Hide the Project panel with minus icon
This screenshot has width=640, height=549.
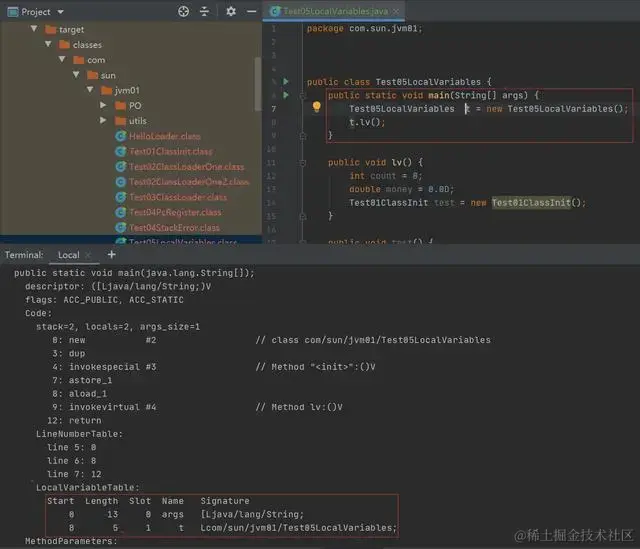click(251, 11)
